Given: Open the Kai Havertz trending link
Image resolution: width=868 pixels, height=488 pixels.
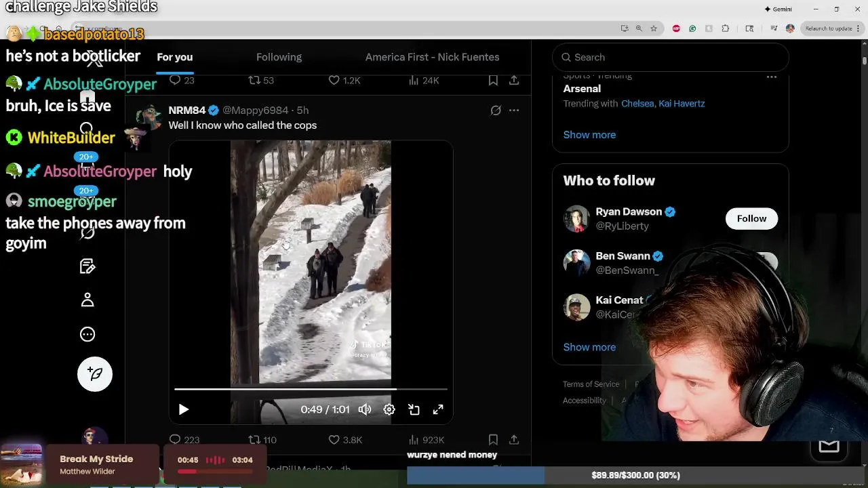Looking at the screenshot, I should click(x=682, y=104).
